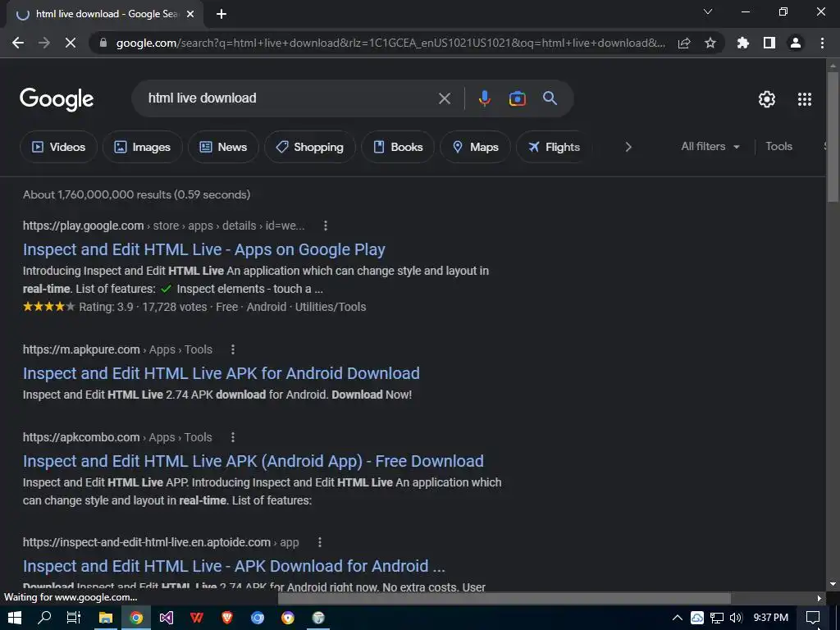
Task: Click the search input containing html live download
Action: tap(290, 98)
